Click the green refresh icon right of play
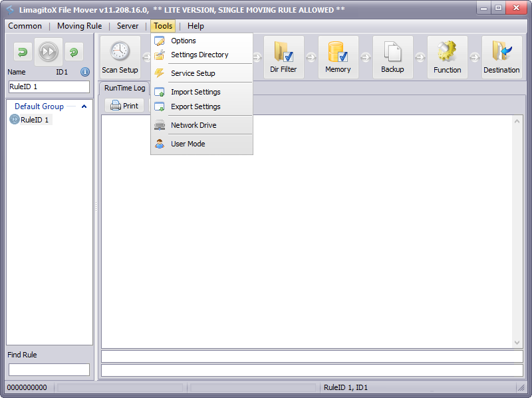 (x=74, y=52)
